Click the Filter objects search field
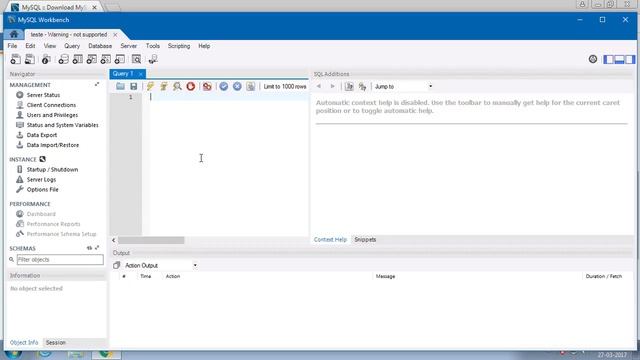The height and width of the screenshot is (360, 640). (x=60, y=260)
